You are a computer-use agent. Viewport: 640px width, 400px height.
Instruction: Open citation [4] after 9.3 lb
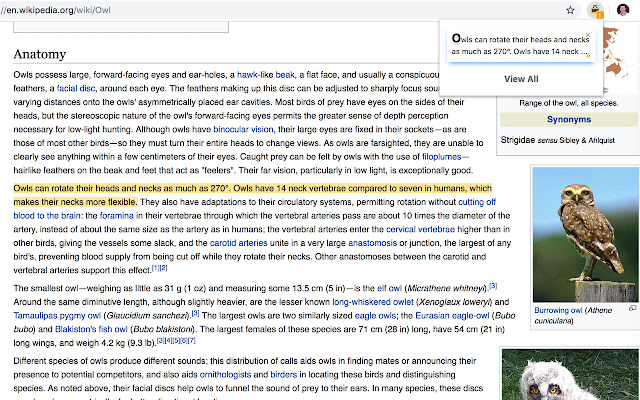point(168,340)
